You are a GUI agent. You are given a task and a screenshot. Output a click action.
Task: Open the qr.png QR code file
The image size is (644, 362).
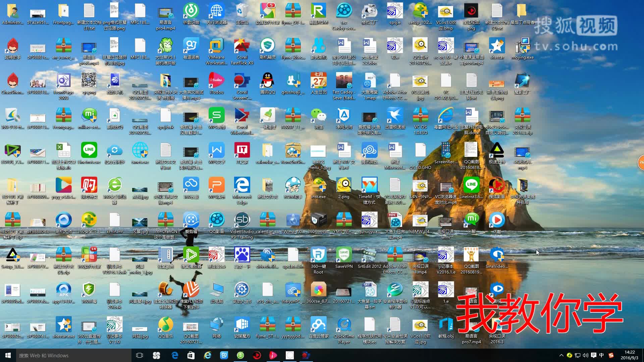[89, 83]
